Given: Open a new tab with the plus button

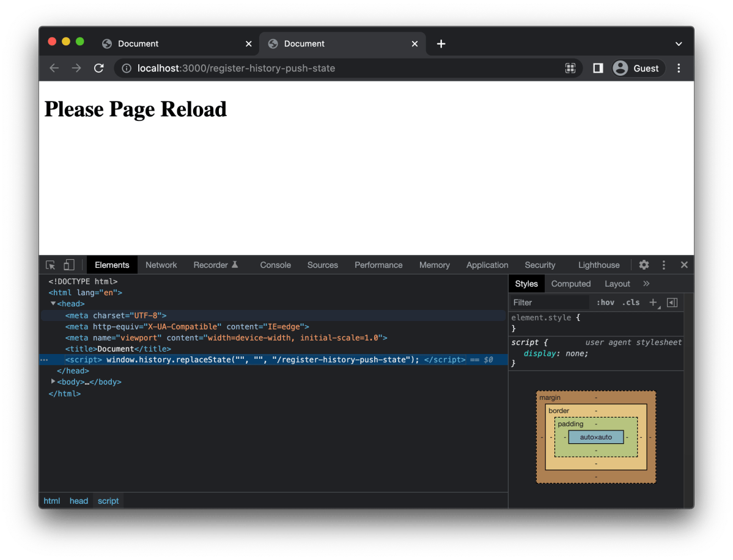Looking at the screenshot, I should 441,43.
